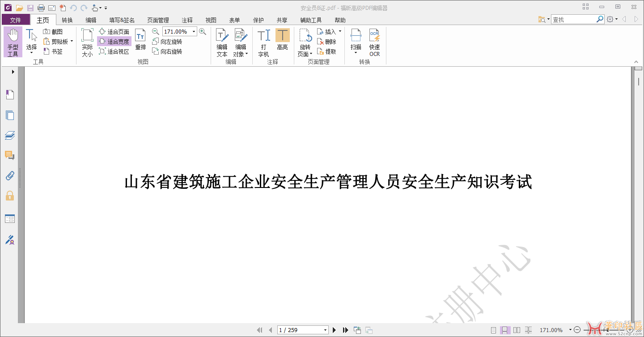The image size is (644, 337).
Task: Click the Reflow (重排) button
Action: 140,40
